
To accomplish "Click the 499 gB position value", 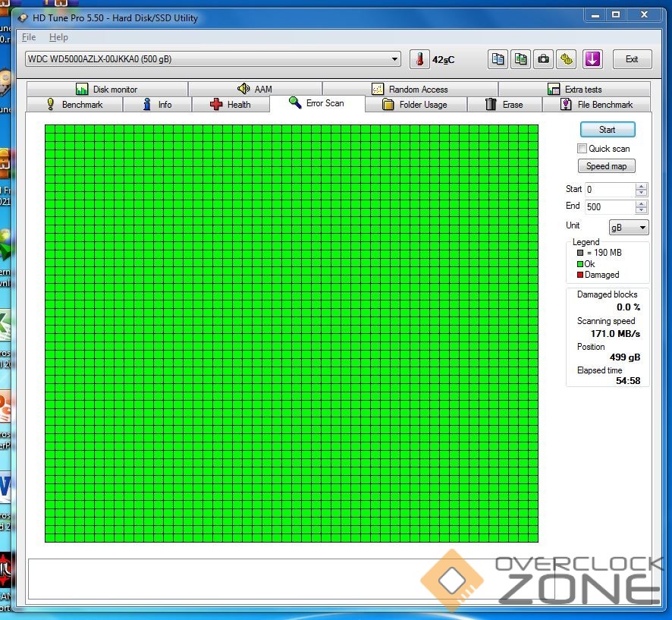I will tap(625, 357).
